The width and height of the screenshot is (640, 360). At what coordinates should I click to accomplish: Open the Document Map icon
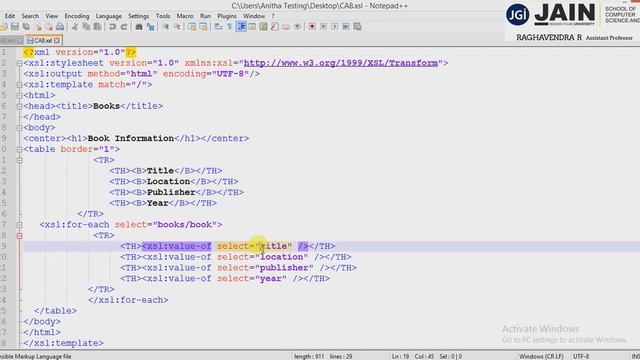click(x=263, y=27)
